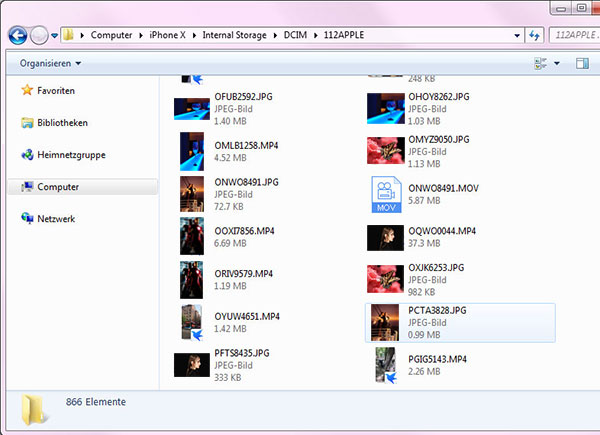Select the ONWO8491.JPG thumbnail

coord(192,194)
